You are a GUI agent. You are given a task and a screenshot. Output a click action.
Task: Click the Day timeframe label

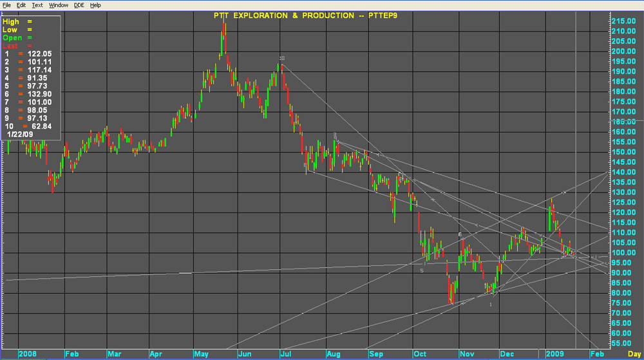click(634, 354)
